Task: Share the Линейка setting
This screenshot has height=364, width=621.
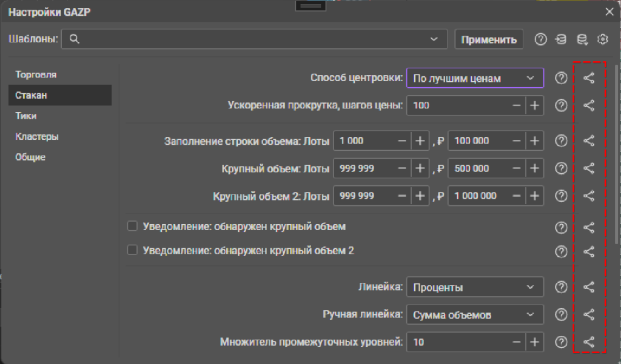Action: 589,287
